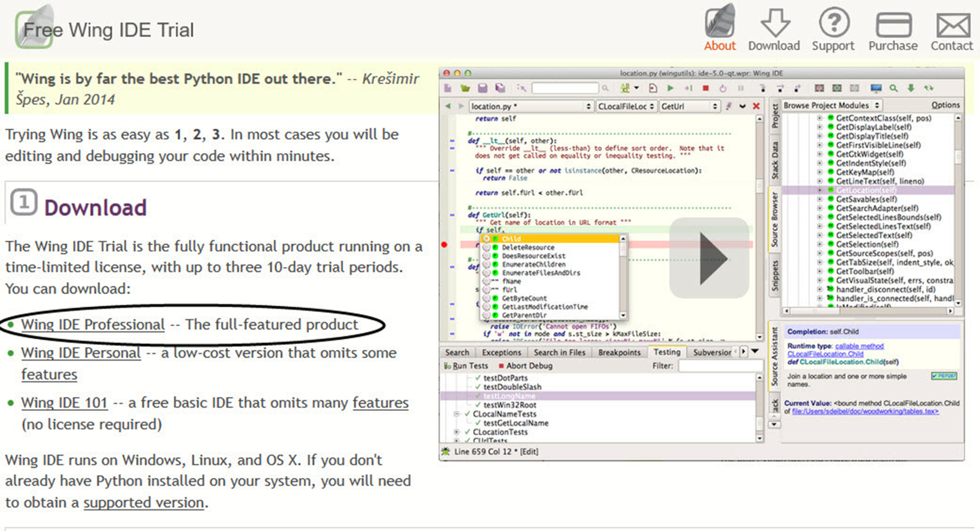The image size is (980, 531).
Task: Select vertical Source Browser tab
Action: pyautogui.click(x=775, y=220)
